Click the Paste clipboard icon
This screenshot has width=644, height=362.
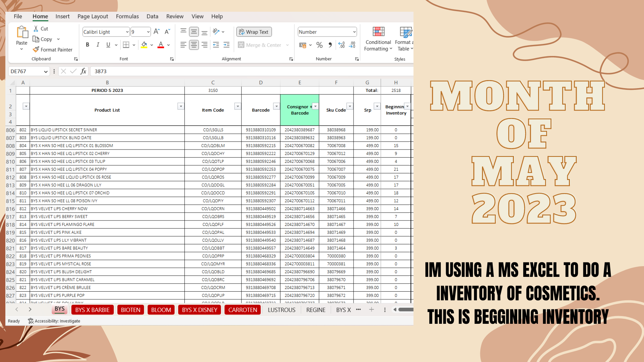[x=22, y=33]
